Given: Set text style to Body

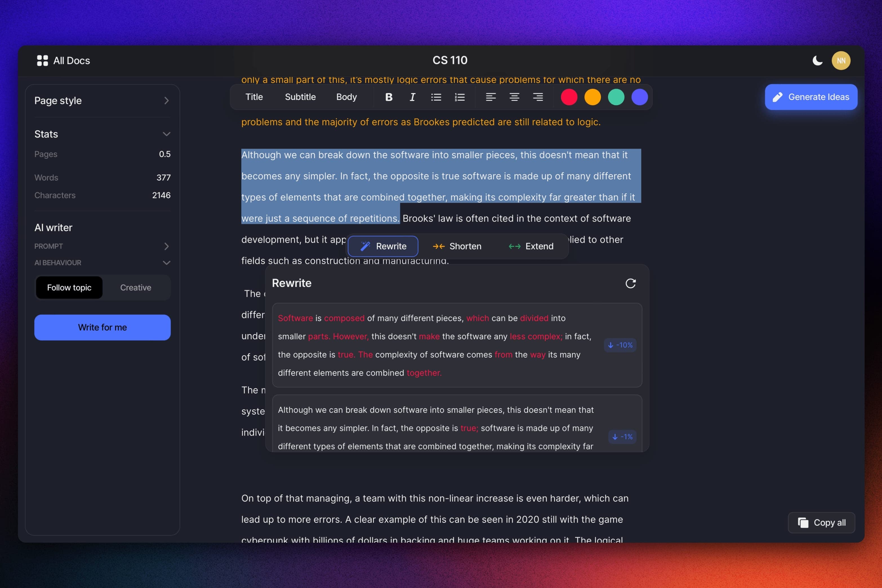Looking at the screenshot, I should [346, 97].
